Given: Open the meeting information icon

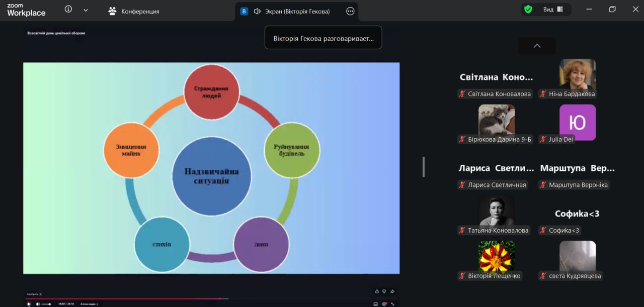Looking at the screenshot, I should click(68, 10).
